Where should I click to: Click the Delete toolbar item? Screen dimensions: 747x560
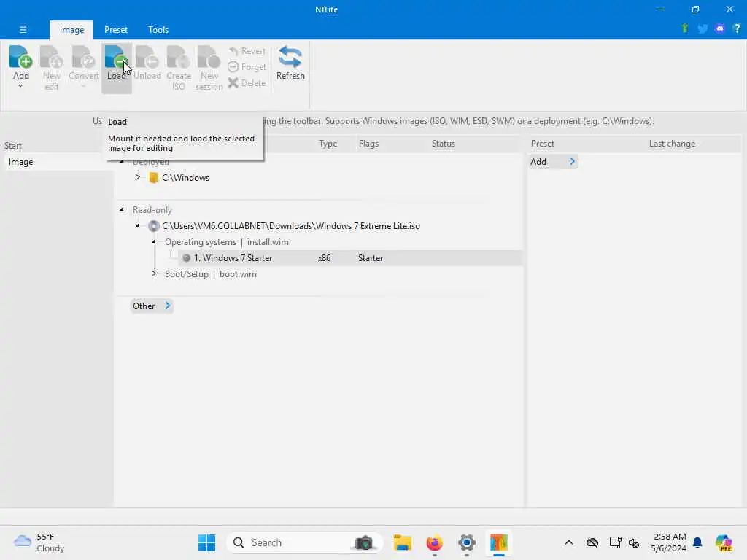pos(247,83)
